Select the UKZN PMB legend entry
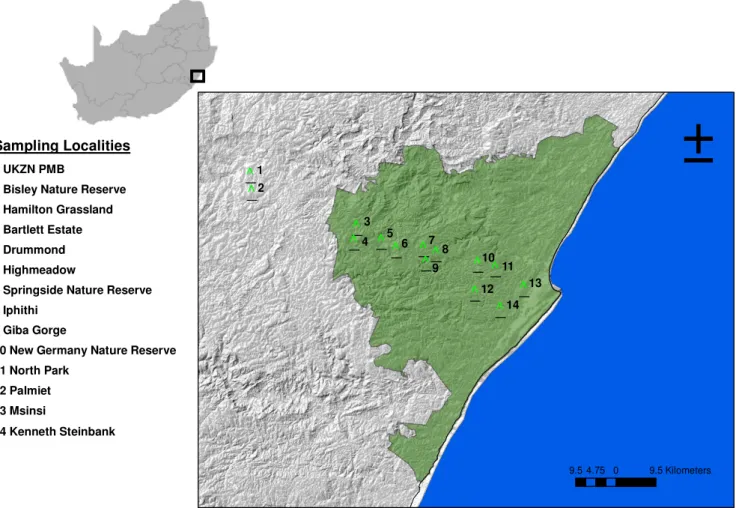Viewport: 736px width, 508px height. [34, 169]
